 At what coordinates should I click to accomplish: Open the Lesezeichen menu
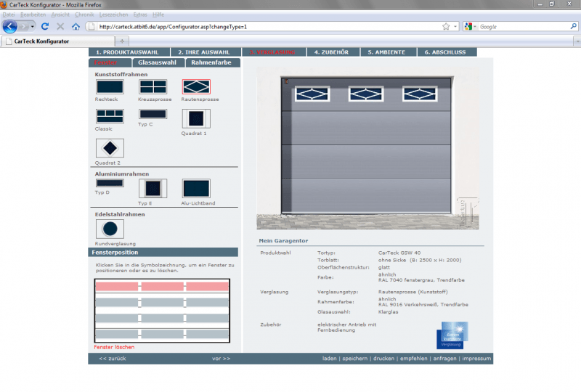click(x=113, y=15)
